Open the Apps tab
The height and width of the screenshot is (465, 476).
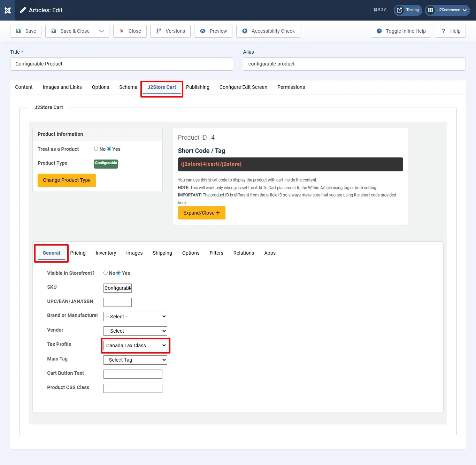click(x=270, y=253)
